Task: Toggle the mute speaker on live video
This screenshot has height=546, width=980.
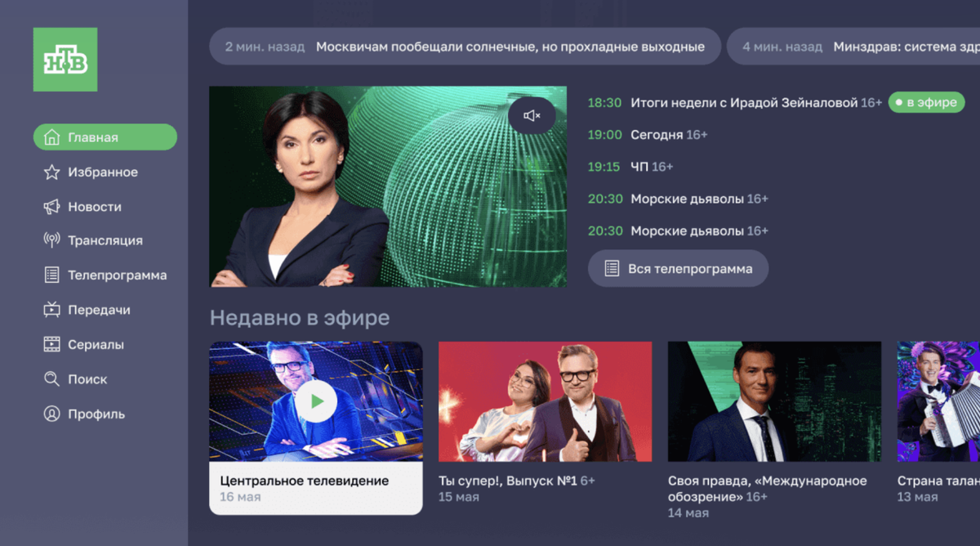Action: point(532,116)
